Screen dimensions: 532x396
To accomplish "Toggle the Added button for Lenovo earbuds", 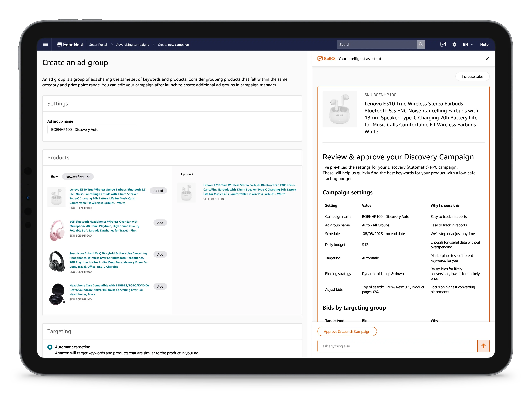I will tap(158, 191).
